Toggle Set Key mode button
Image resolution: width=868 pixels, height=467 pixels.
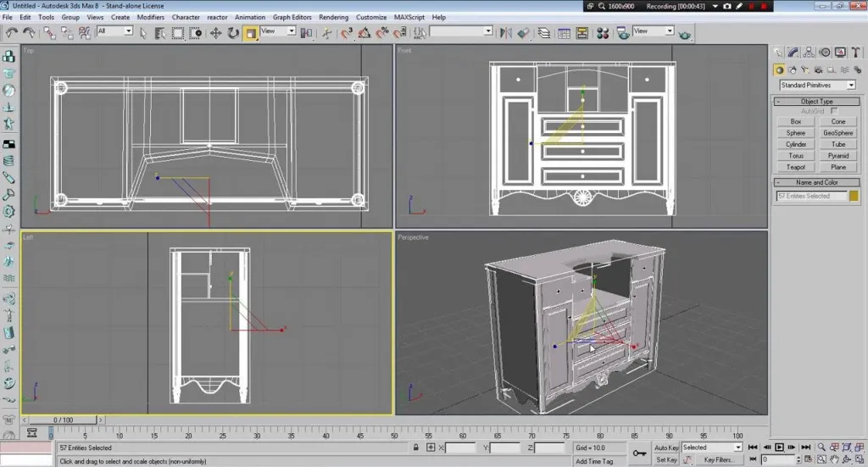(666, 460)
